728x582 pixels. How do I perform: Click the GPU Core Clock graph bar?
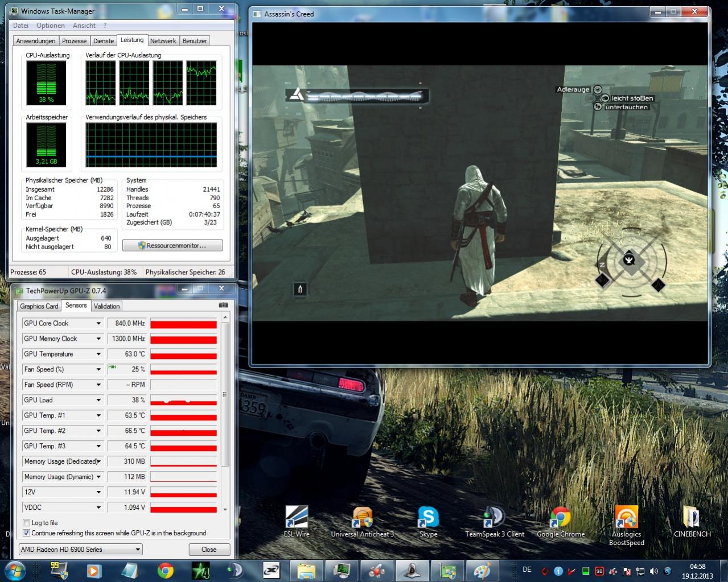(x=183, y=323)
